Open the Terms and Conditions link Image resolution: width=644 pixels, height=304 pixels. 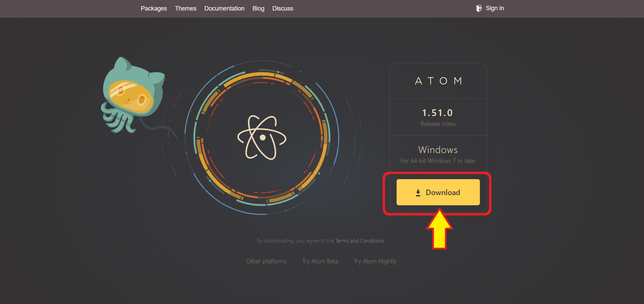[x=360, y=241]
